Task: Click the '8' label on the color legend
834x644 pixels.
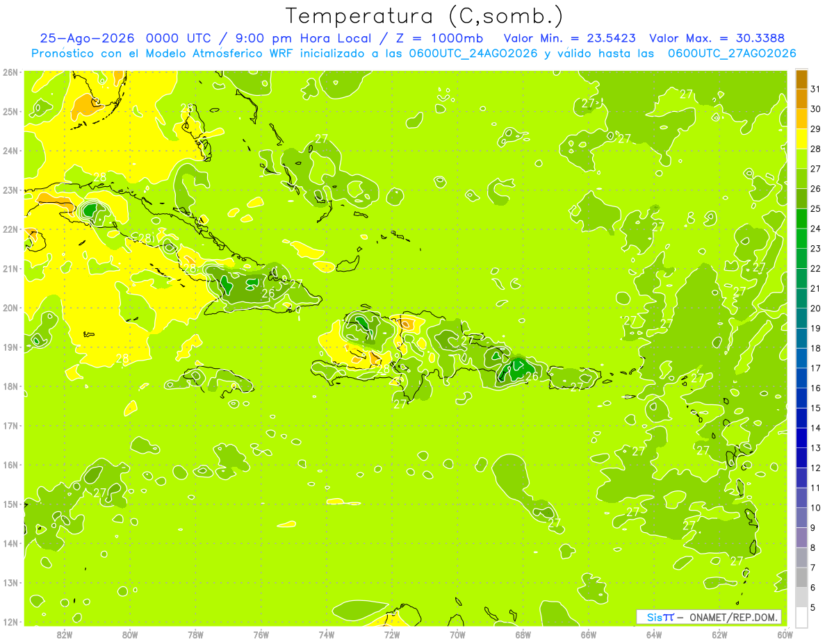Action: click(x=812, y=548)
